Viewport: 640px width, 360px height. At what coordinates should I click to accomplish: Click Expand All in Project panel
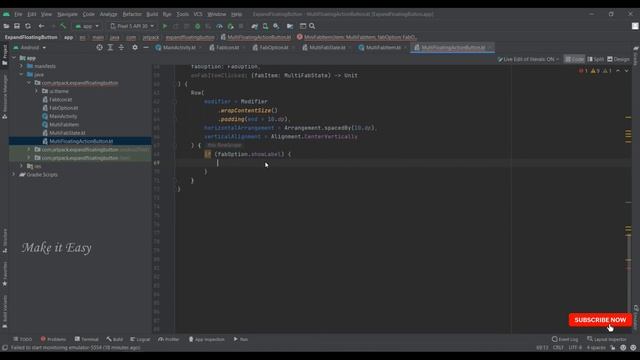110,47
